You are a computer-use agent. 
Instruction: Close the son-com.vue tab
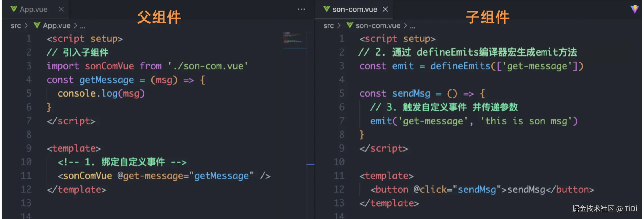(x=385, y=9)
